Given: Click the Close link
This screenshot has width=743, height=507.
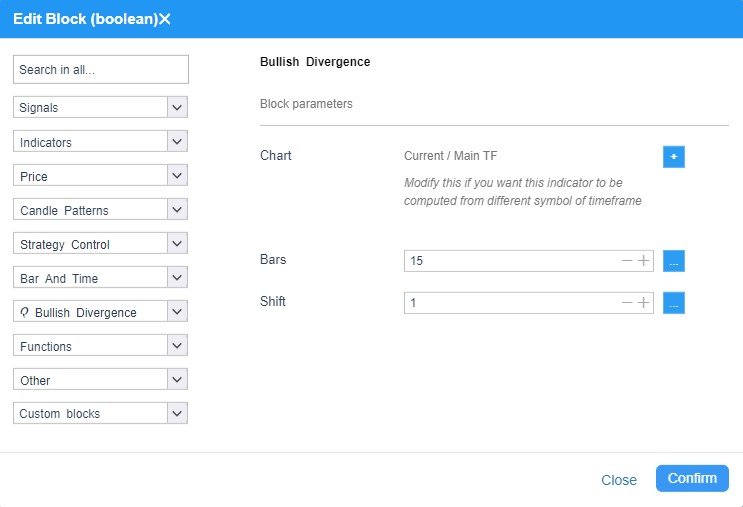Looking at the screenshot, I should click(619, 480).
